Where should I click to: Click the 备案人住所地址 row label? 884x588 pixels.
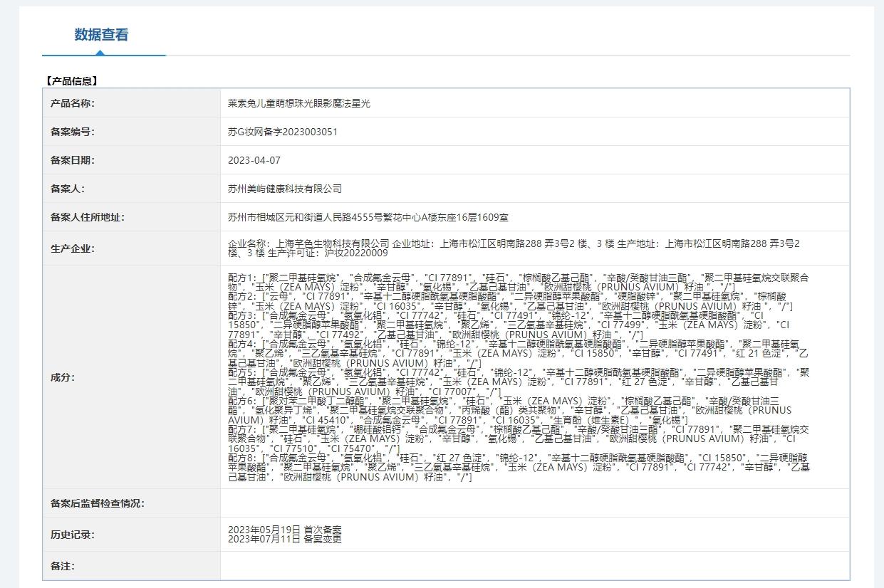tap(87, 217)
